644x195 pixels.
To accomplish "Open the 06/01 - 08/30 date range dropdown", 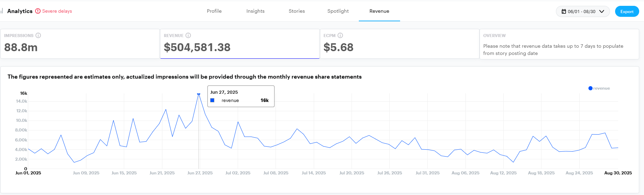I will coord(582,11).
